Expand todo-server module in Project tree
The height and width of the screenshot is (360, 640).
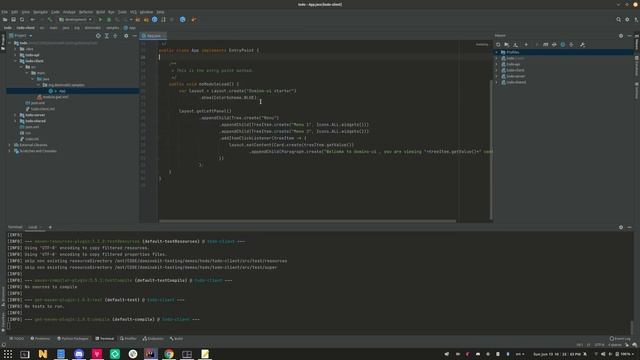(16, 115)
